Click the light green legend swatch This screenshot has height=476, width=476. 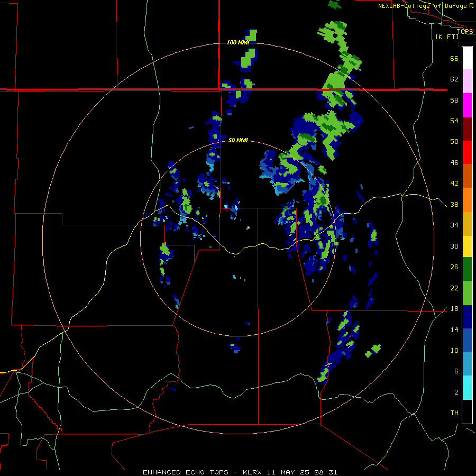(x=467, y=293)
